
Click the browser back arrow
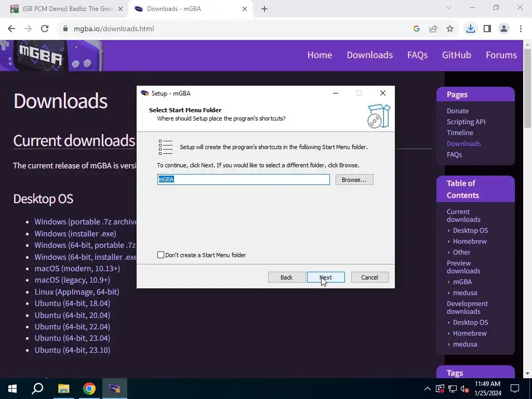click(11, 29)
